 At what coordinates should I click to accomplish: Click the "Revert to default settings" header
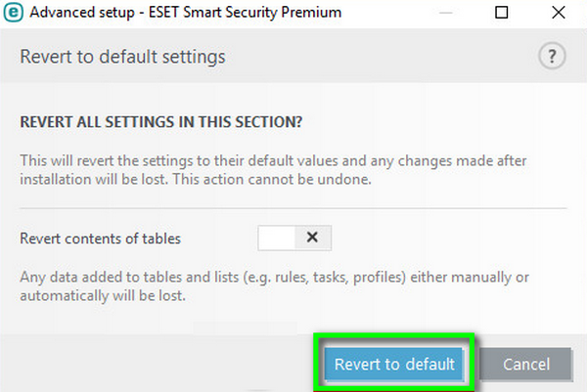(x=122, y=57)
